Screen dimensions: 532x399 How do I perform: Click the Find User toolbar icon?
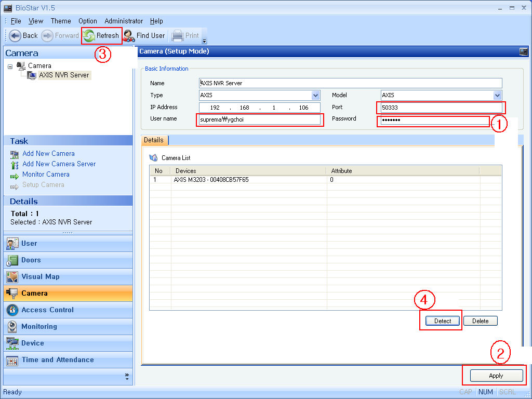pos(129,35)
